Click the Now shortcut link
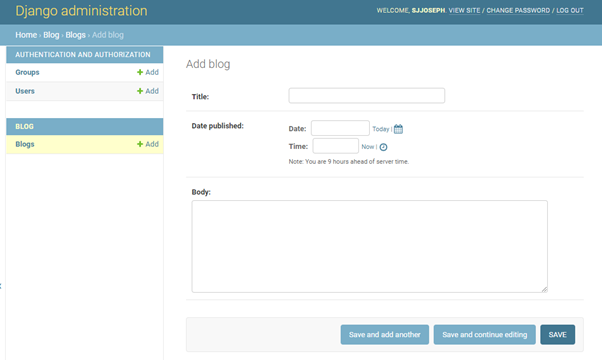 pos(368,147)
